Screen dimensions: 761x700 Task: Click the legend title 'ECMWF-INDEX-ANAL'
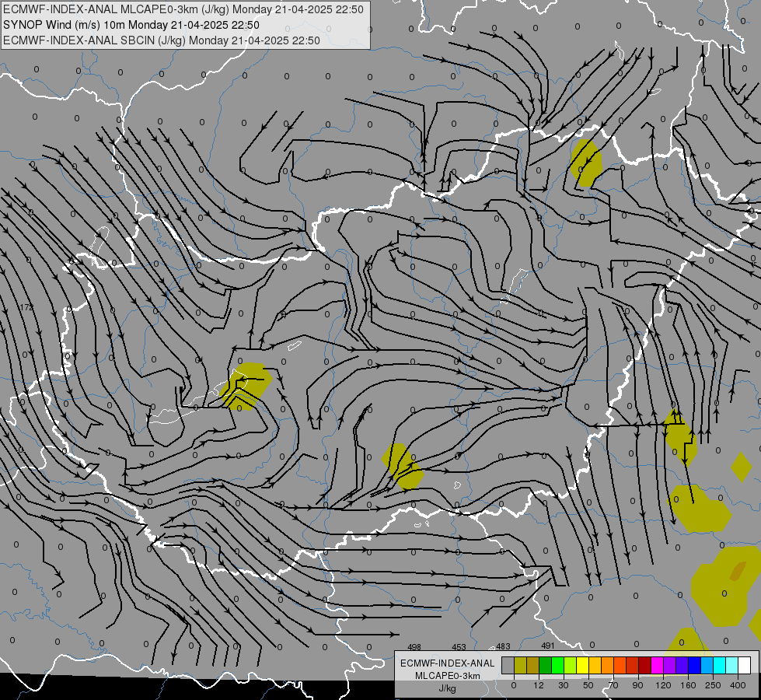pos(447,663)
